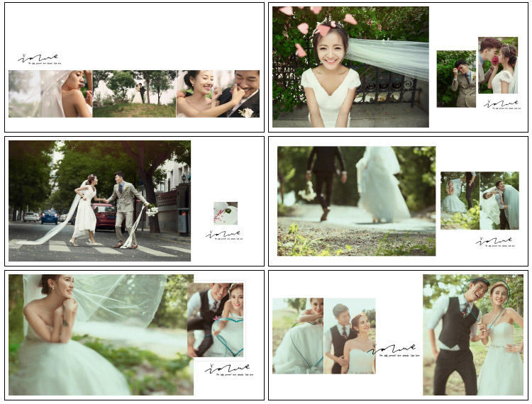Open photo of groom in vest embracing bride from behind

(350, 336)
